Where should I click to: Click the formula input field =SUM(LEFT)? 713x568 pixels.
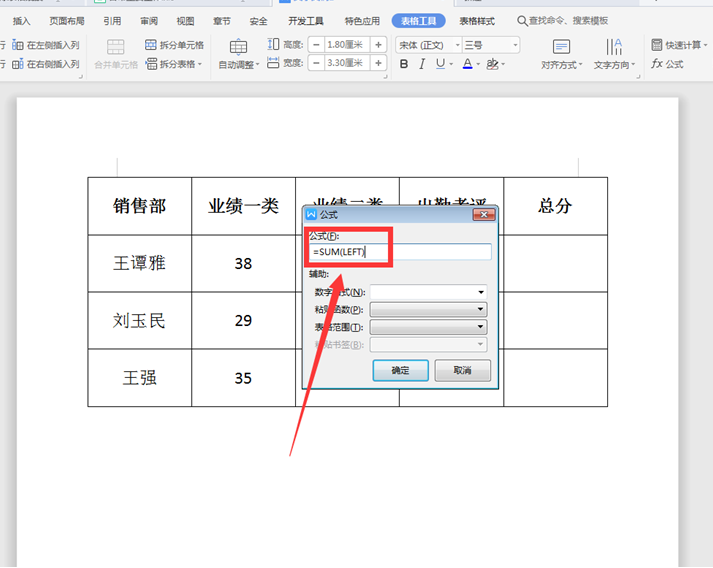pos(400,251)
